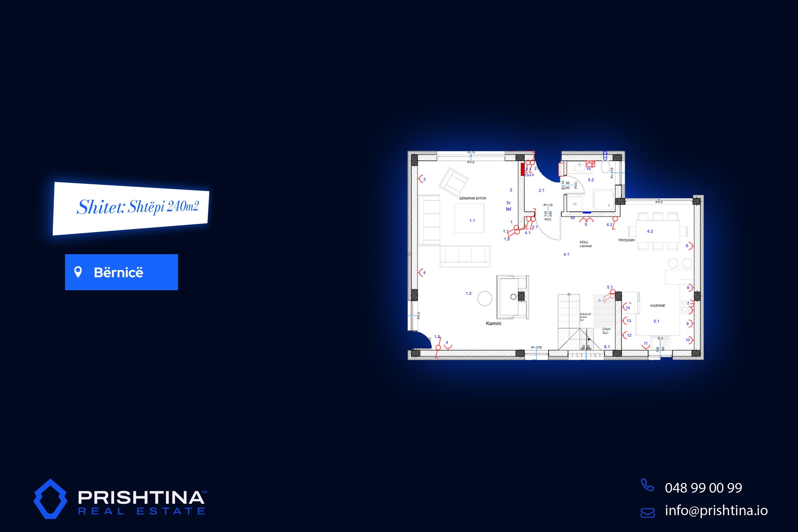Open the info@prishtina.io email link
The image size is (798, 532).
click(x=716, y=511)
